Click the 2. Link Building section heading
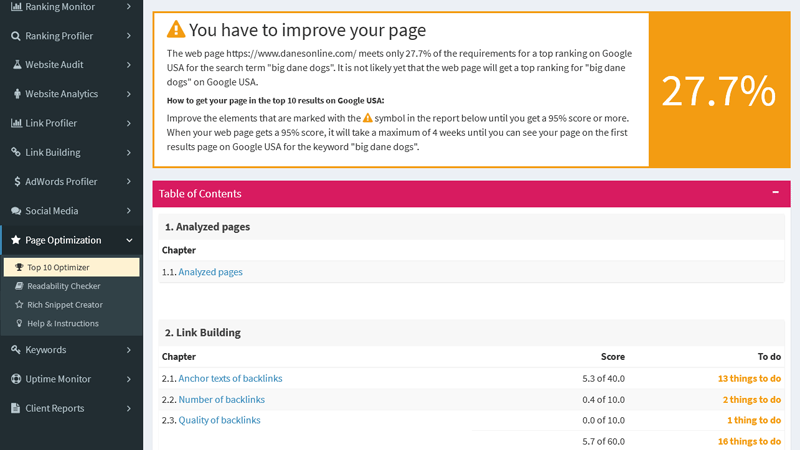800x450 pixels. 203,333
